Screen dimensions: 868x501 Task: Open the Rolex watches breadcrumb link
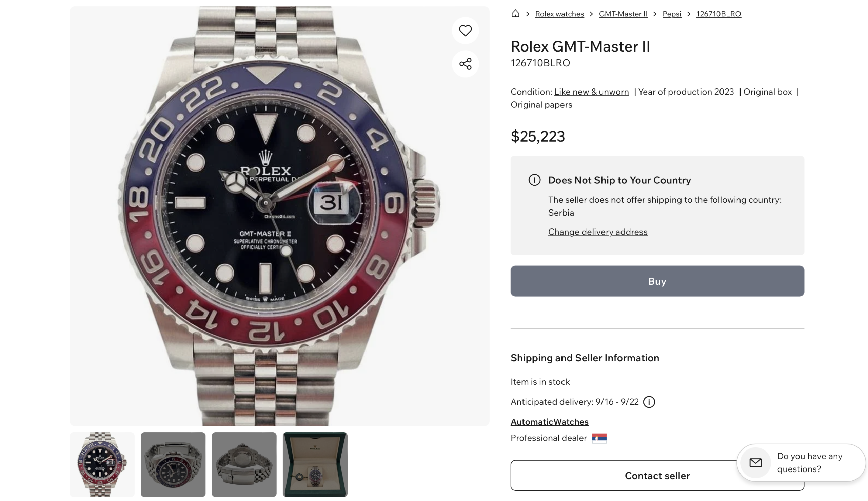tap(559, 14)
